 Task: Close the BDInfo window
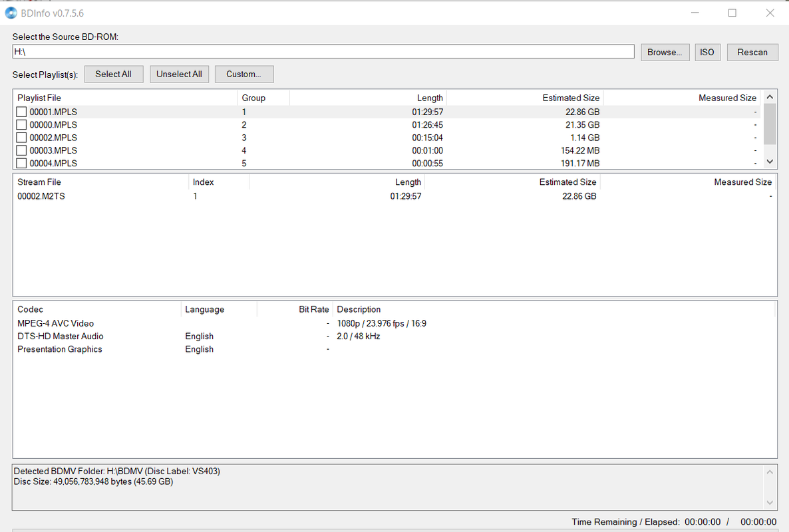(770, 13)
